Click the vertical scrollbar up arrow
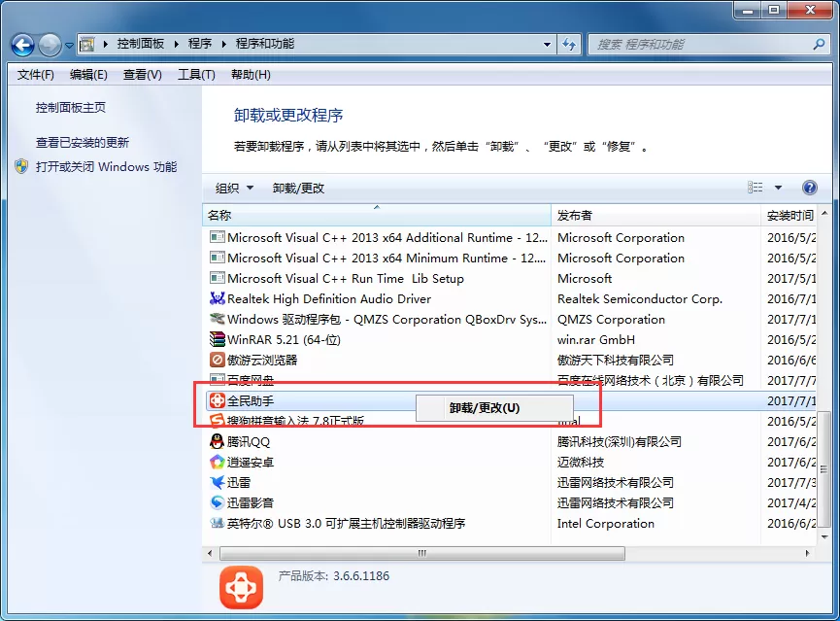 [x=823, y=214]
